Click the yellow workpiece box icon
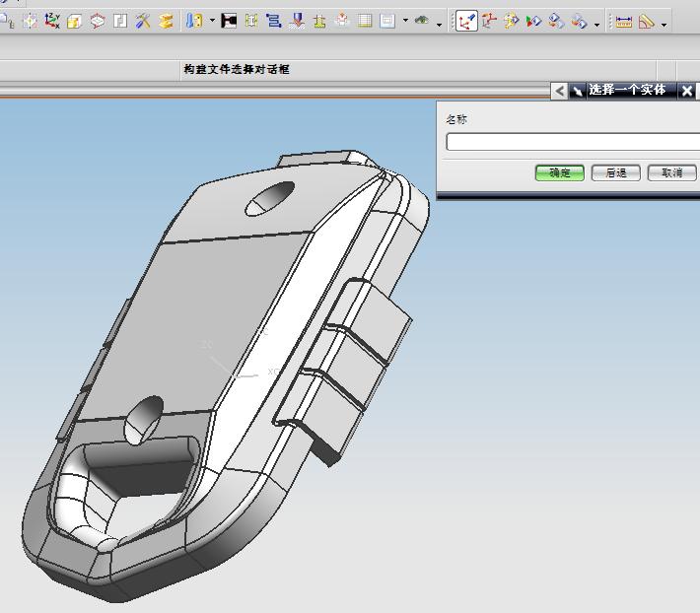The height and width of the screenshot is (613, 700). [x=75, y=21]
